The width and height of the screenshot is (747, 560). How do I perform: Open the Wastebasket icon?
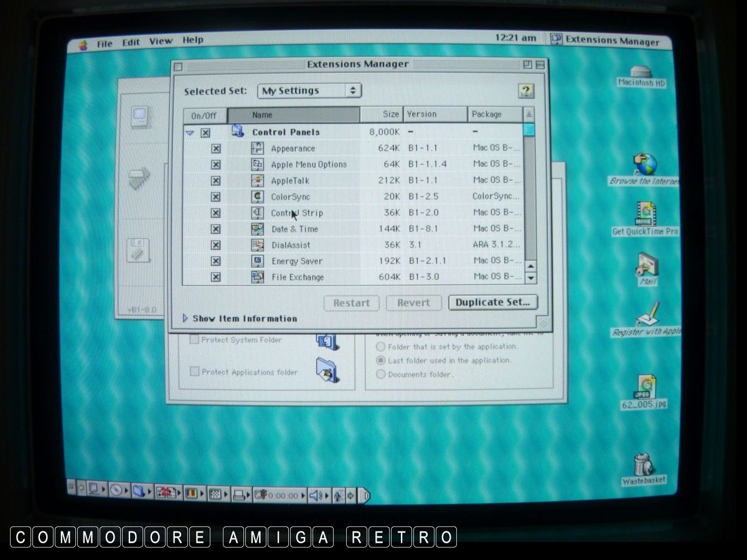click(x=643, y=464)
